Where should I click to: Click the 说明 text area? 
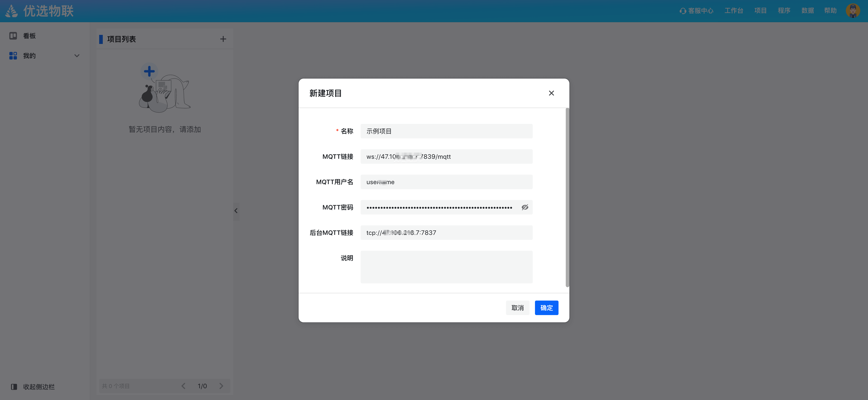click(446, 267)
